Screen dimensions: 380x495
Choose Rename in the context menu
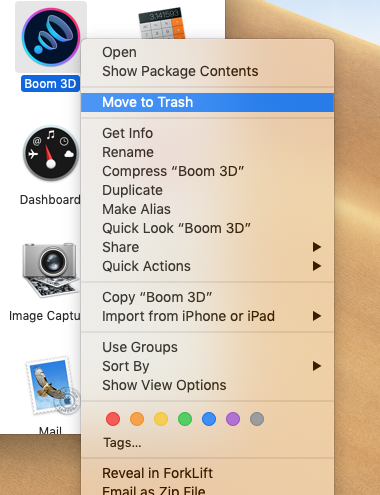(x=207, y=152)
